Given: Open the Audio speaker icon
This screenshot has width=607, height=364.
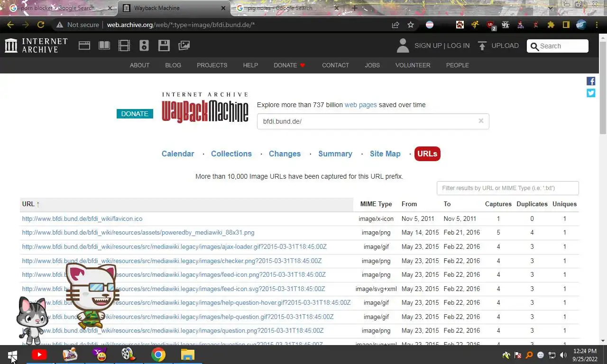Looking at the screenshot, I should coord(144,45).
